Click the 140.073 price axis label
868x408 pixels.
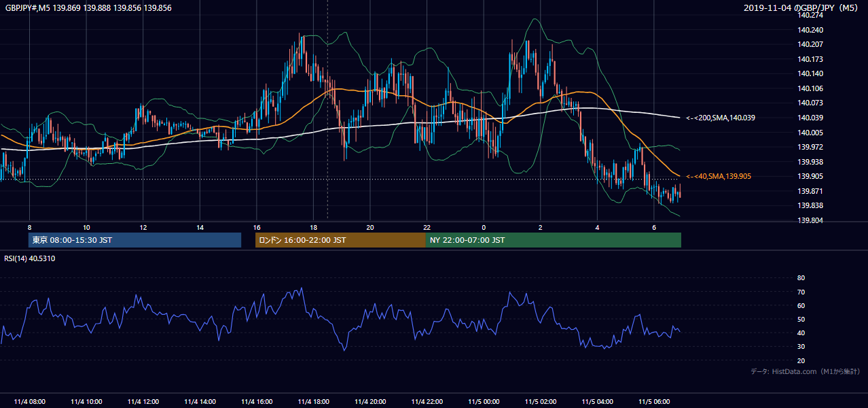(x=810, y=103)
